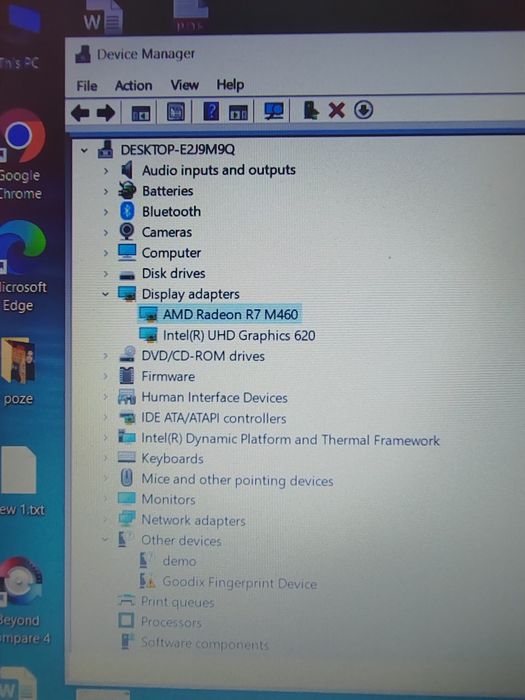This screenshot has width=525, height=700.
Task: Select IDE ATA/ATAPI controllers label
Action: point(214,418)
